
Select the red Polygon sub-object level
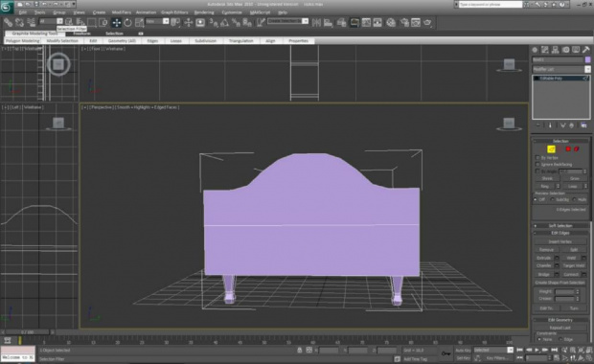568,149
